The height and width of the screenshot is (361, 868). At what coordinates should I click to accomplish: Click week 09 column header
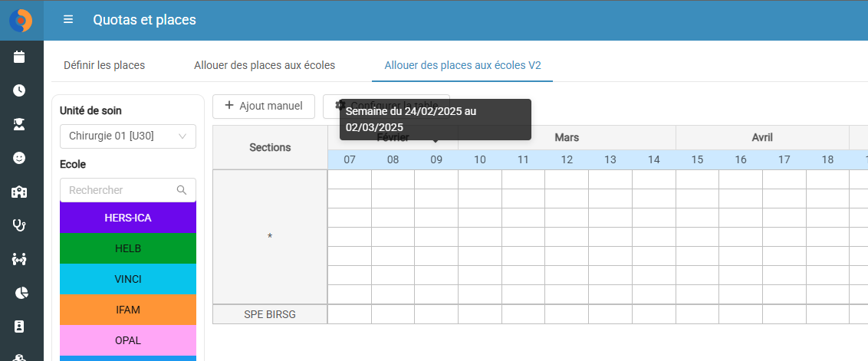point(436,160)
